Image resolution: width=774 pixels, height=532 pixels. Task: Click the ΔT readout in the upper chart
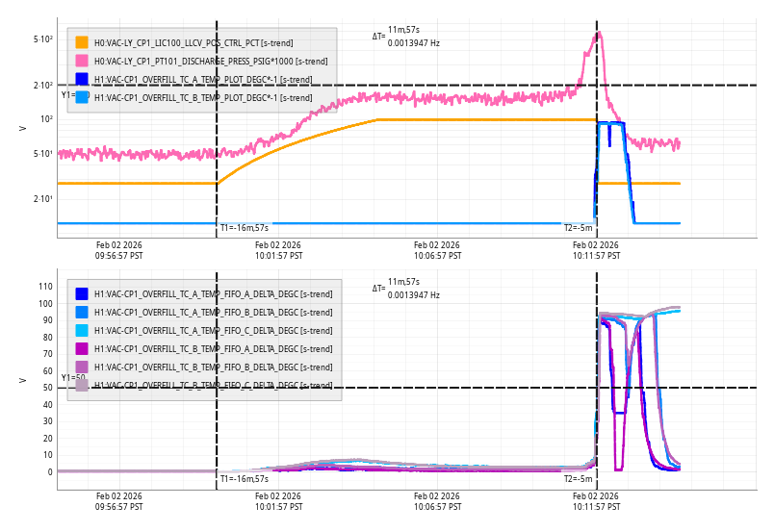pos(406,37)
